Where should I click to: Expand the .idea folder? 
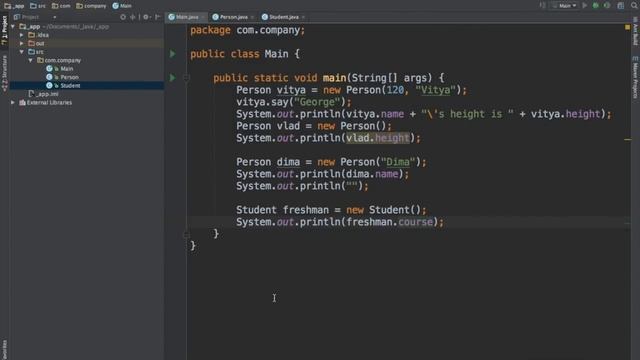click(x=22, y=35)
